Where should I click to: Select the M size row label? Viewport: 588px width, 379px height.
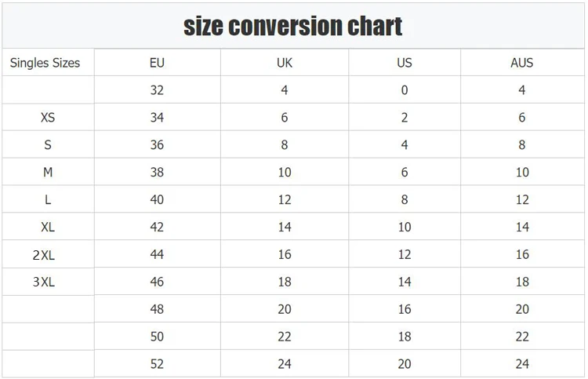tap(48, 173)
